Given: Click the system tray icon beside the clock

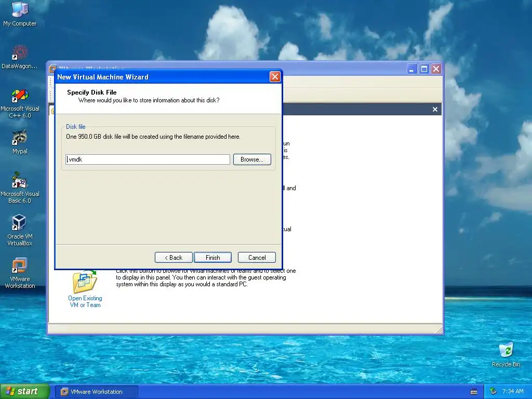Looking at the screenshot, I should tap(494, 392).
